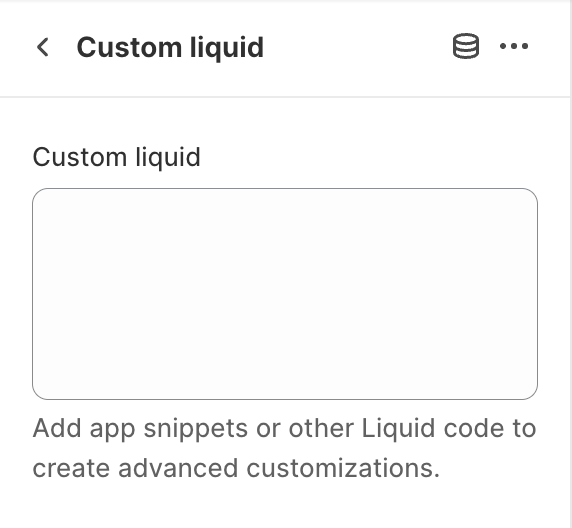Image resolution: width=572 pixels, height=528 pixels.
Task: Click the "create advanced customizations" description line
Action: [x=236, y=468]
